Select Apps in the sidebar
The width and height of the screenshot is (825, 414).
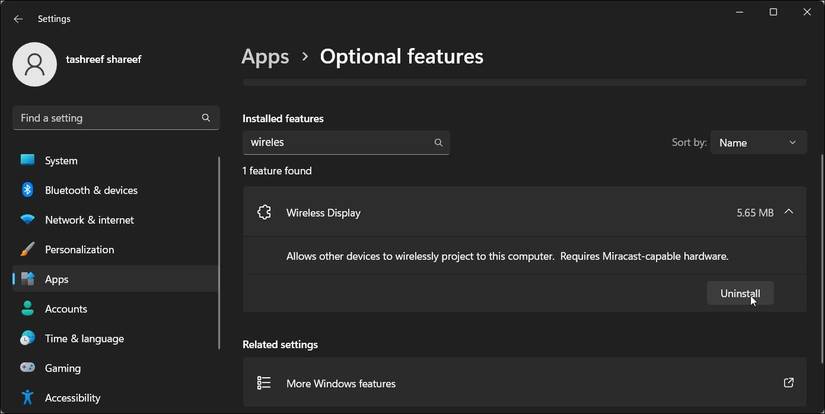tap(57, 279)
